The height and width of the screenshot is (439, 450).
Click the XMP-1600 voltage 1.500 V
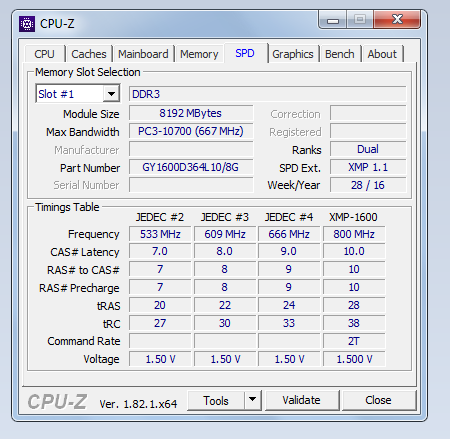pos(354,359)
